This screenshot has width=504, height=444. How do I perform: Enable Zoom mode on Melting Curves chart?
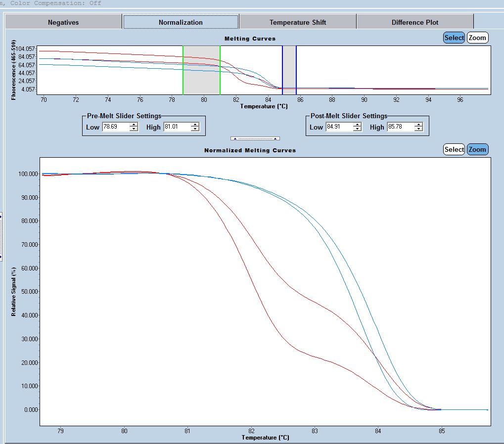(477, 38)
